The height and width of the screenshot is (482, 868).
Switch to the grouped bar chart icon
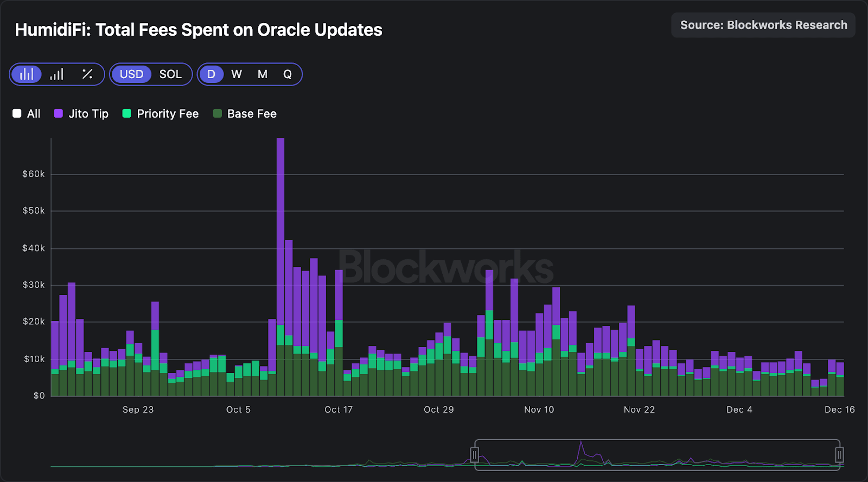pos(57,74)
